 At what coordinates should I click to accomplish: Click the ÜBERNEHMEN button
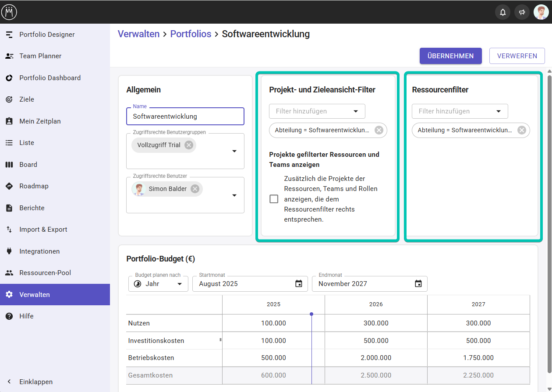[450, 56]
